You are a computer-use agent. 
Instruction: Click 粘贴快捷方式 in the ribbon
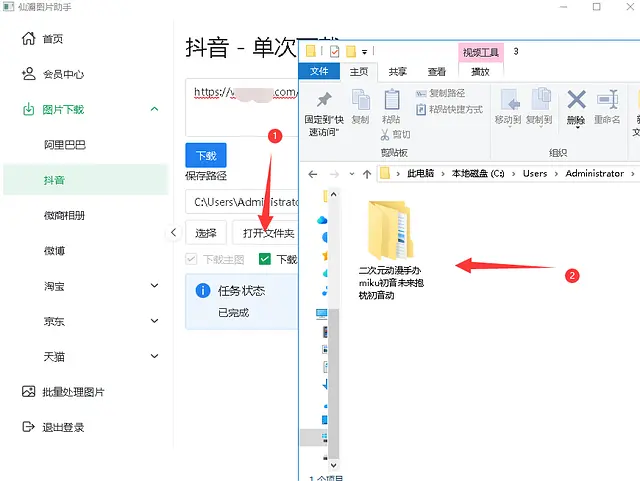[x=449, y=109]
